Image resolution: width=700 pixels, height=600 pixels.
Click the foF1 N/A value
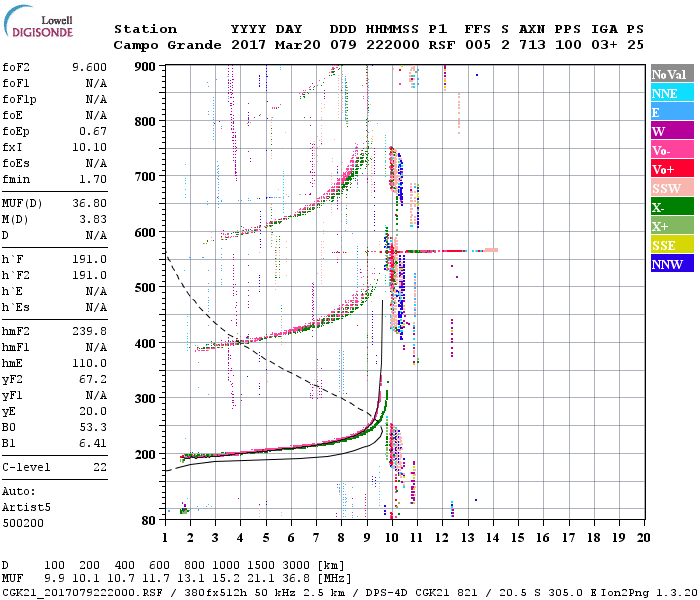pos(96,83)
